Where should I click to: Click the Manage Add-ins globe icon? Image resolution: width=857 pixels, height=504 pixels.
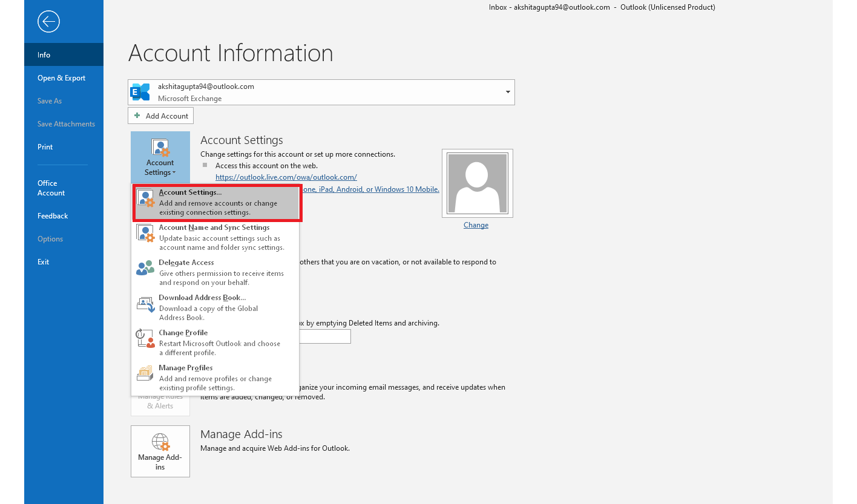[160, 442]
